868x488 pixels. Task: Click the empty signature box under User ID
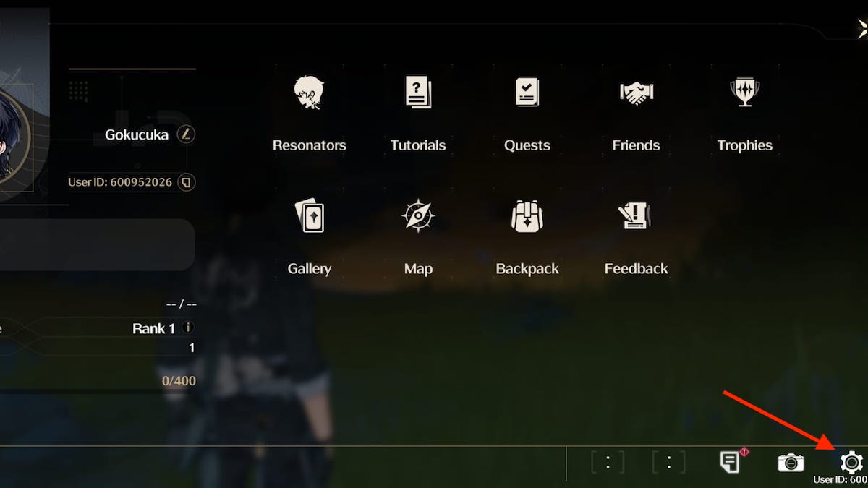(98, 244)
